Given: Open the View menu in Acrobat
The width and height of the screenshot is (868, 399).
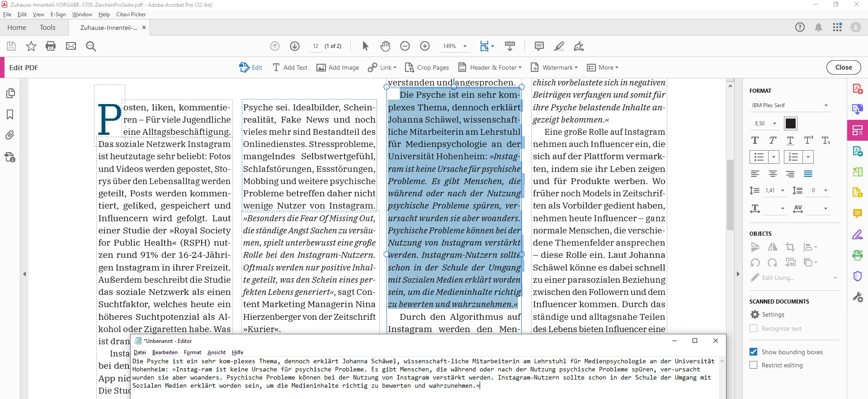Looking at the screenshot, I should (38, 14).
